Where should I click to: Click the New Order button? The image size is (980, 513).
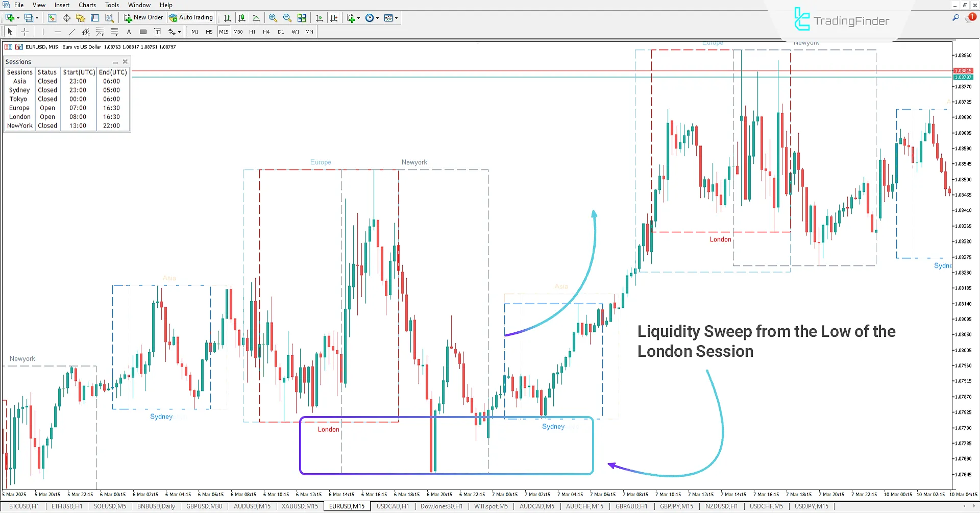143,17
